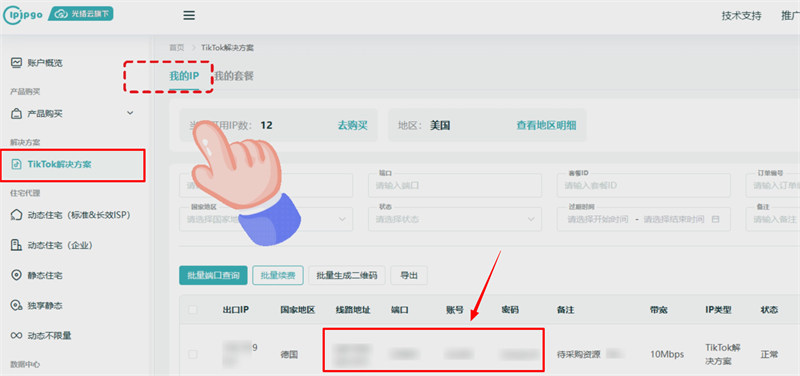Click the 静态住宅 location pin icon
800x376 pixels.
[x=17, y=275]
